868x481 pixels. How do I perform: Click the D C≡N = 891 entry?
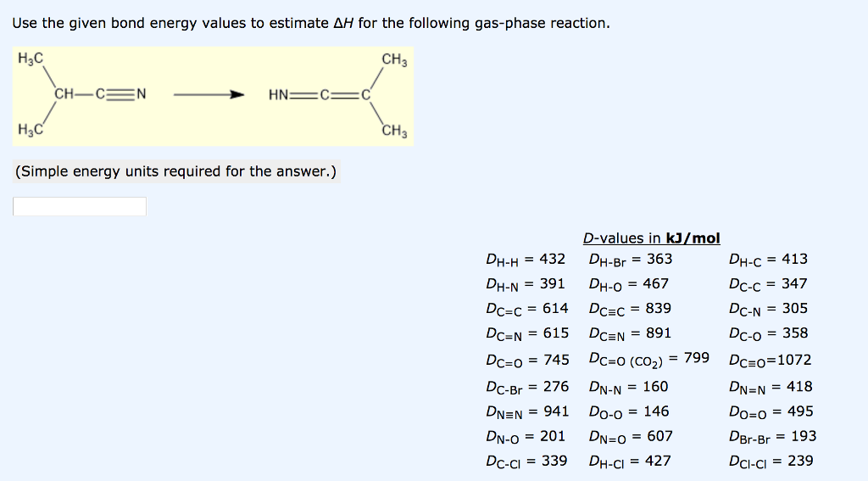630,333
